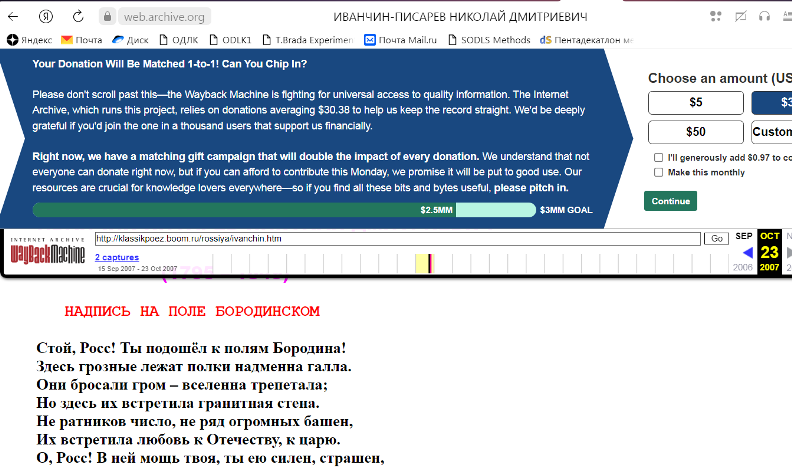Click the crossed-out screen icon in toolbar
This screenshot has height=469, width=792.
pos(740,16)
